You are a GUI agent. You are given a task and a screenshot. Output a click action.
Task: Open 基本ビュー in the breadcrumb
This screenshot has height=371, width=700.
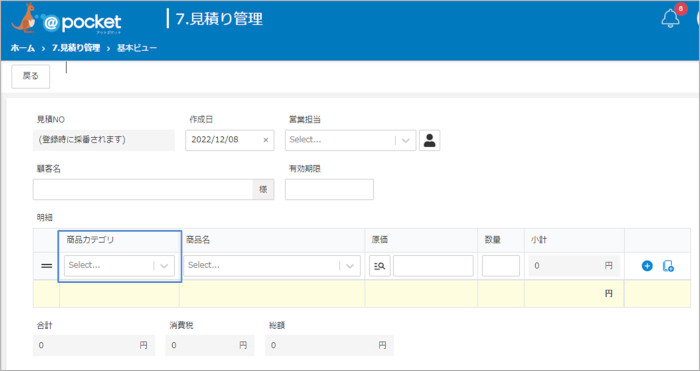[x=137, y=48]
